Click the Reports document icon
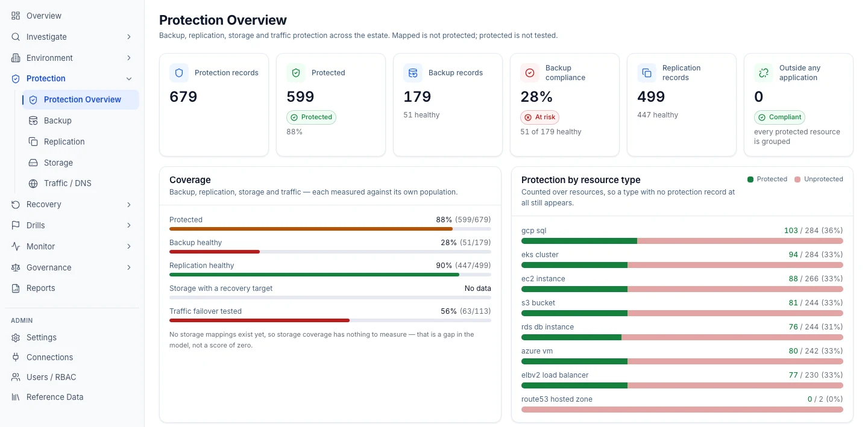 click(x=16, y=288)
